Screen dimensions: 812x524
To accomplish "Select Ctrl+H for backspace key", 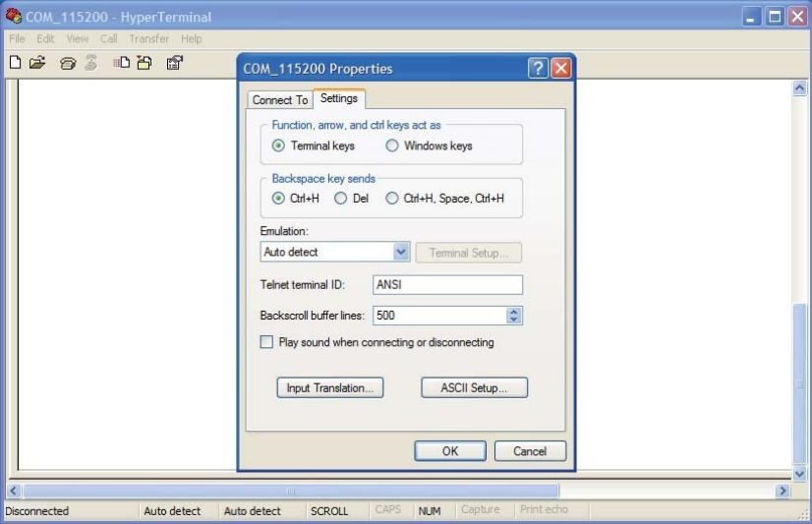I will (x=278, y=199).
